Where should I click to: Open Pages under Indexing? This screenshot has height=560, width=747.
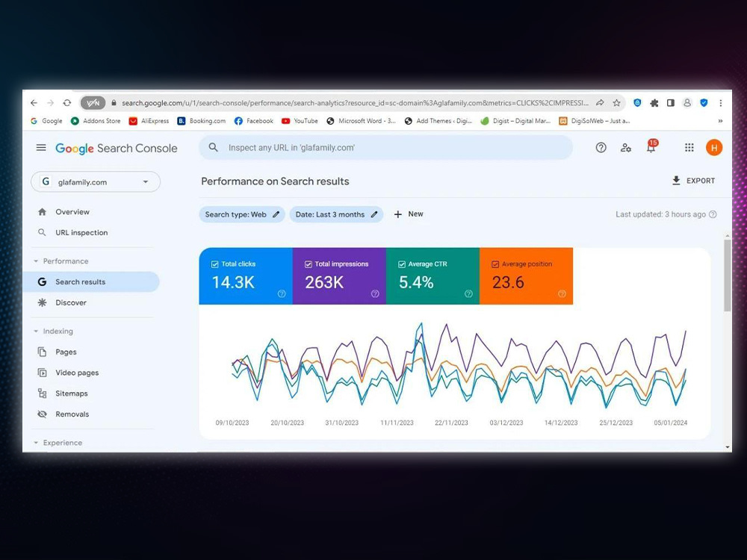tap(90, 352)
